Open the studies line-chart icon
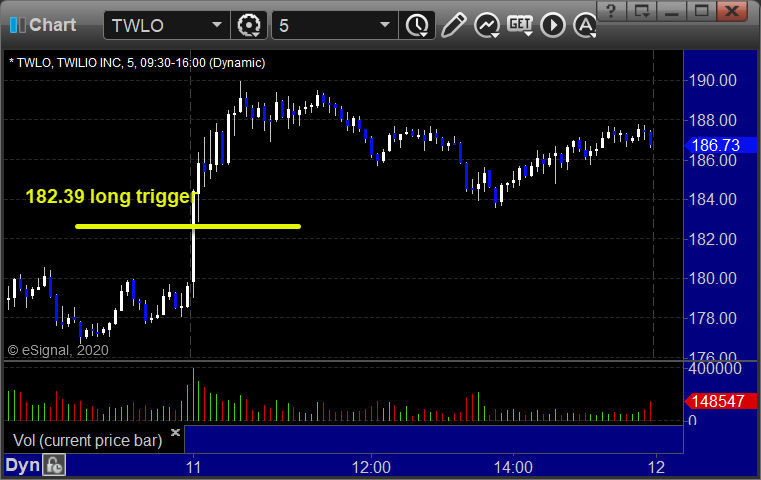 pyautogui.click(x=487, y=25)
